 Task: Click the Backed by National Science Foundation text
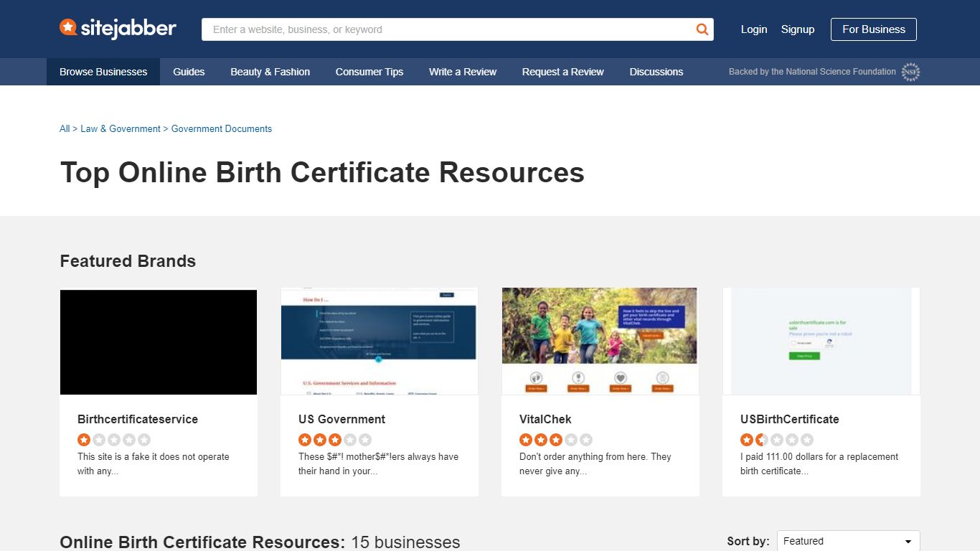[812, 72]
